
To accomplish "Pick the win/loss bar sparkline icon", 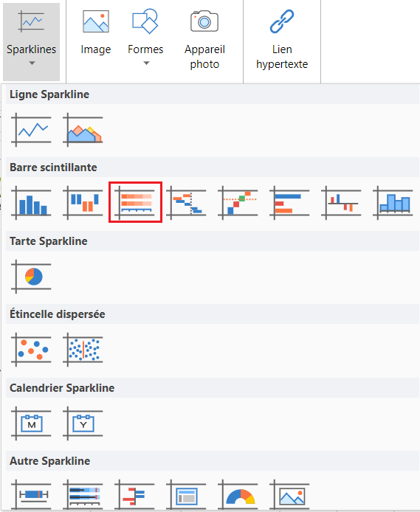I will pyautogui.click(x=83, y=202).
